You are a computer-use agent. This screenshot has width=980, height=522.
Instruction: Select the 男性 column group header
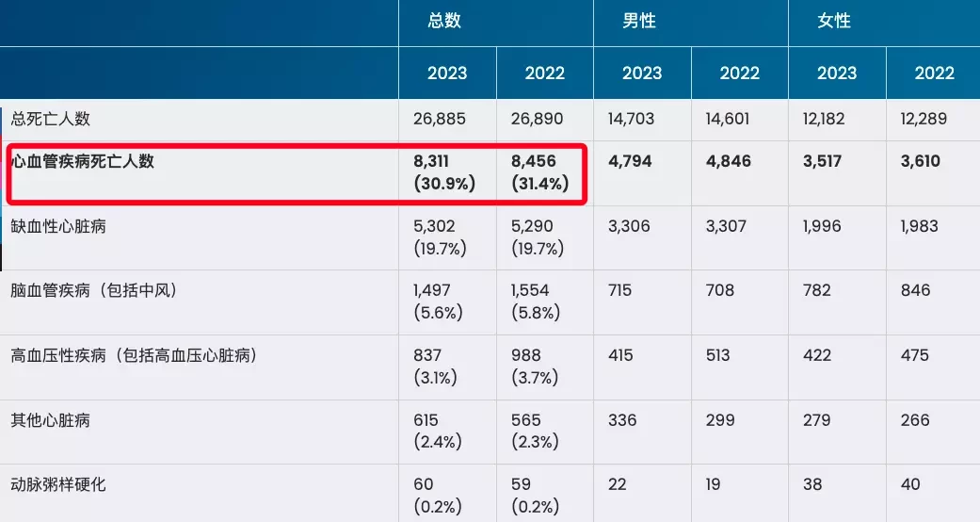point(639,21)
